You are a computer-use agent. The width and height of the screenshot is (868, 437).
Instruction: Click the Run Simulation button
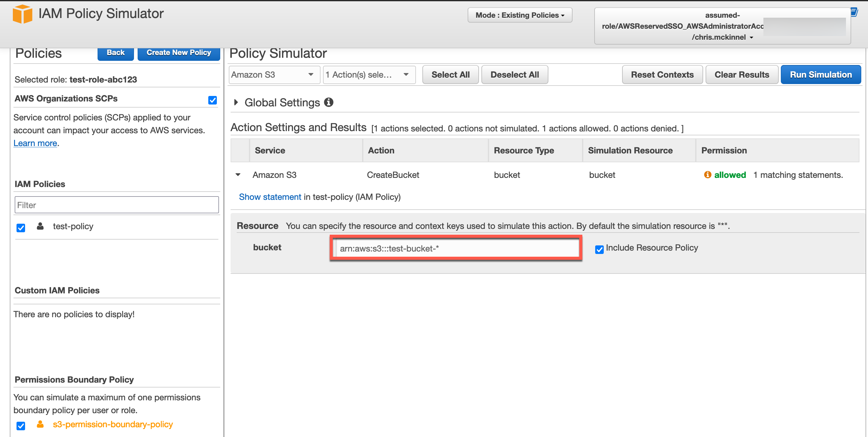coord(820,74)
